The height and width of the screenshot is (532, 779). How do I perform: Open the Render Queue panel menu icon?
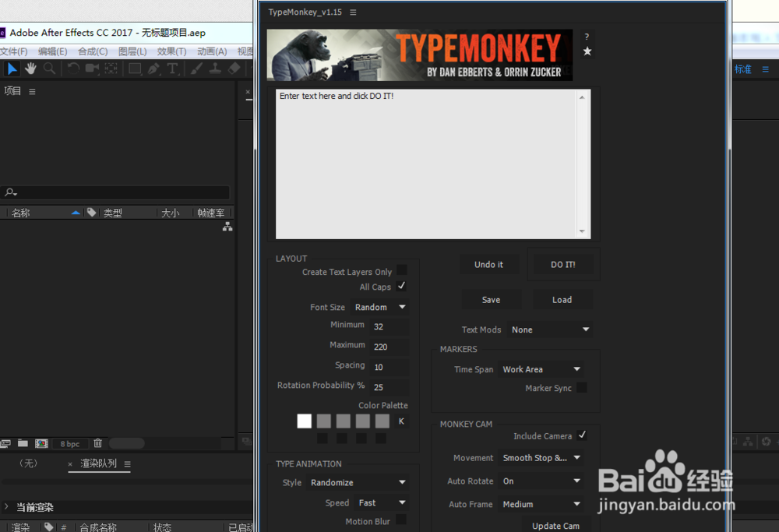pyautogui.click(x=128, y=464)
